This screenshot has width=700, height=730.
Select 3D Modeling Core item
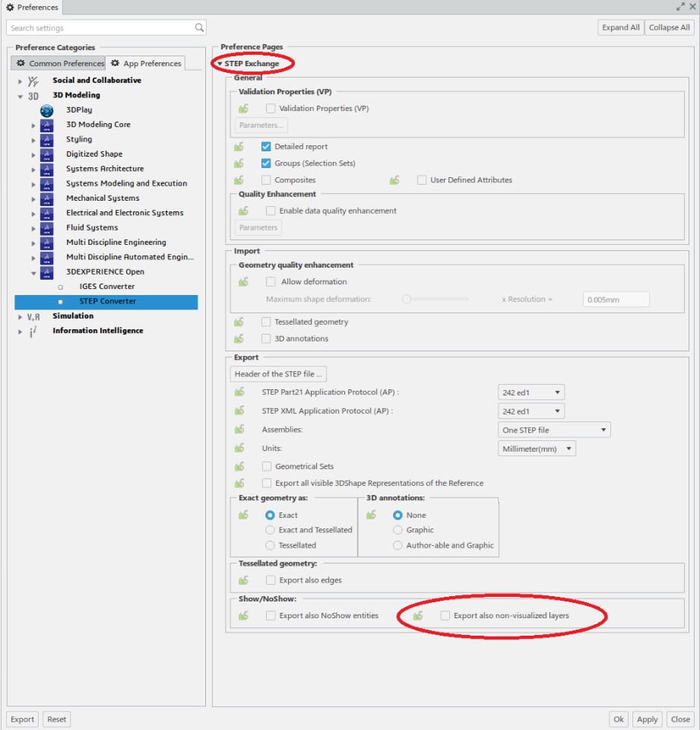pyautogui.click(x=98, y=124)
